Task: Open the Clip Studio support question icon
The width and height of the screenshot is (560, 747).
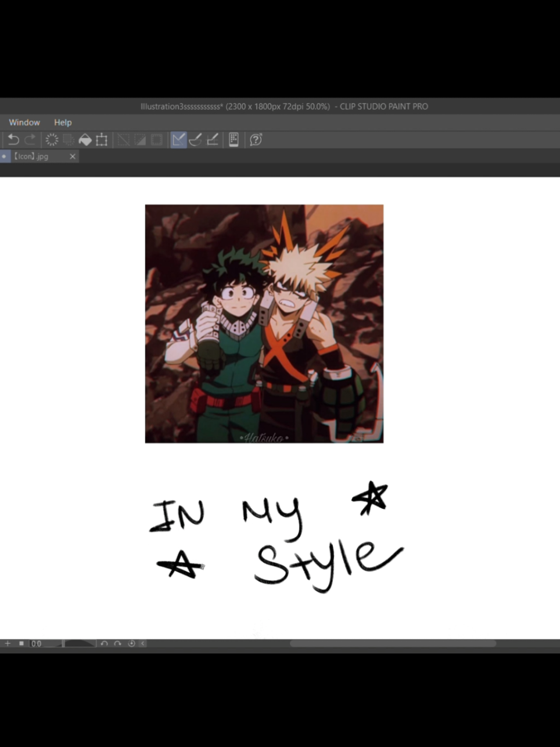Action: pos(256,139)
